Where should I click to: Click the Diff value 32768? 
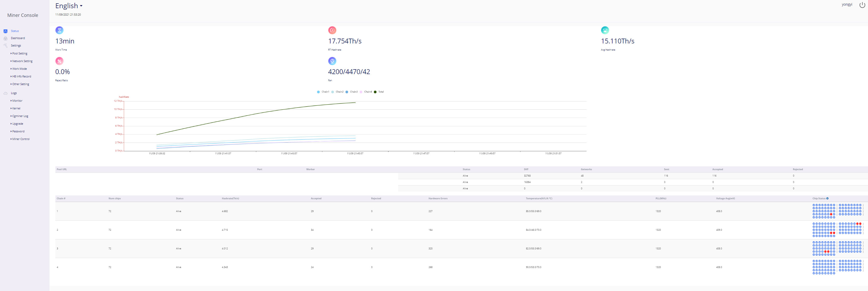(527, 176)
